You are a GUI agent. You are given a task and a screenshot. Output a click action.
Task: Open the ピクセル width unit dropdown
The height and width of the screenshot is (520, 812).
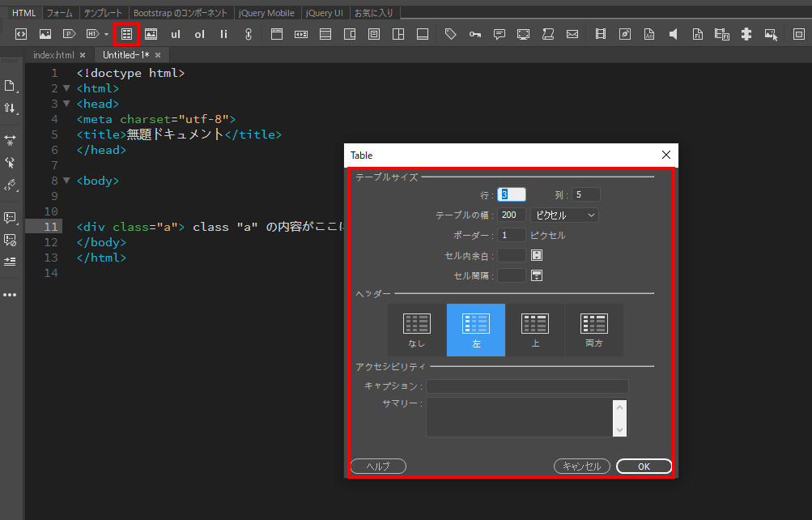[564, 215]
